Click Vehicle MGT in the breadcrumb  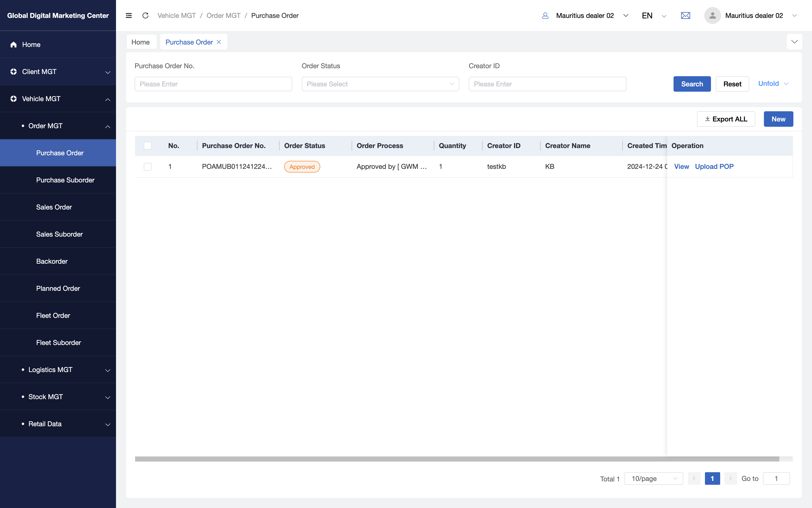coord(176,15)
